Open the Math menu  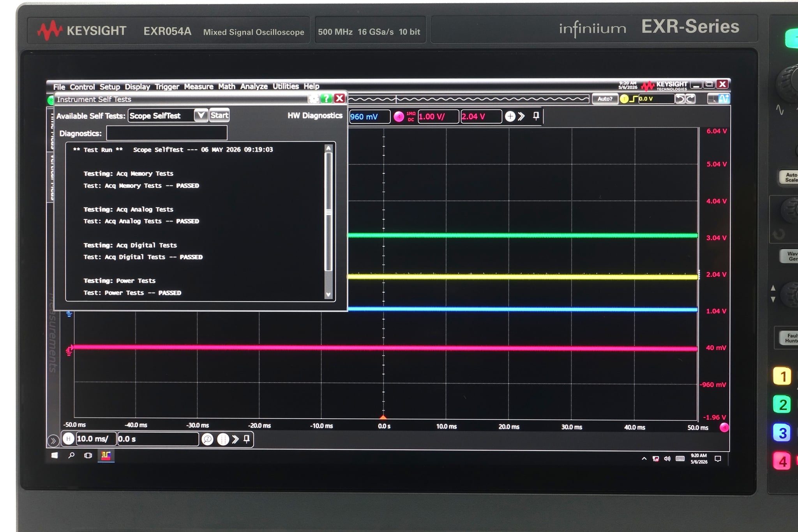[227, 87]
